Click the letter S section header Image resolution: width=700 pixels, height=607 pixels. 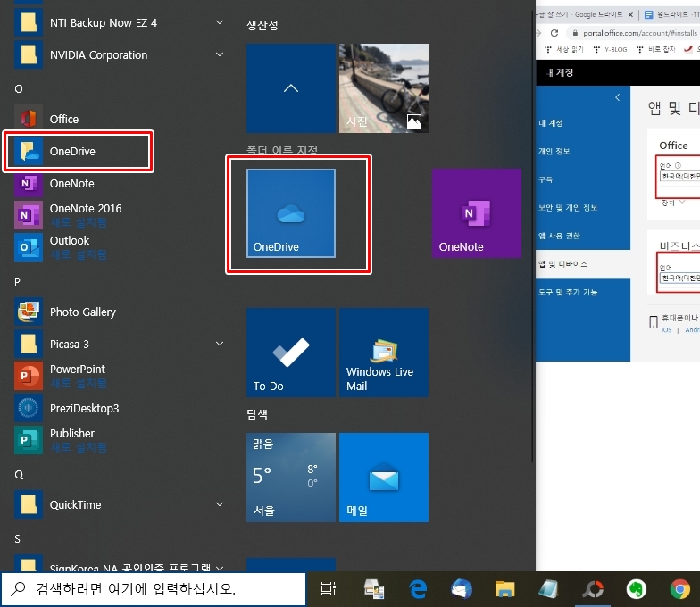(18, 539)
